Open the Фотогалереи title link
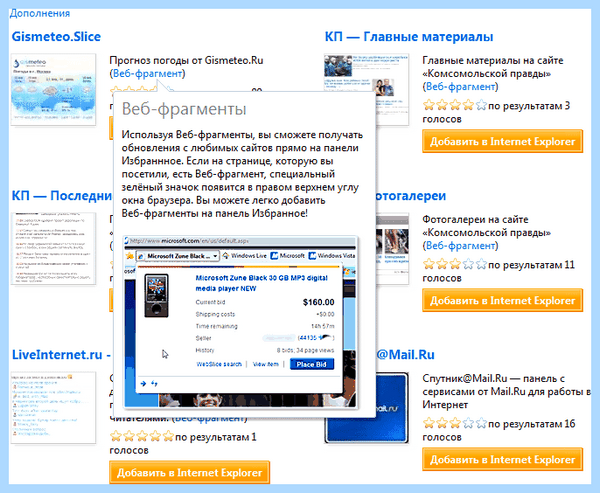The image size is (600, 493). pos(411,196)
